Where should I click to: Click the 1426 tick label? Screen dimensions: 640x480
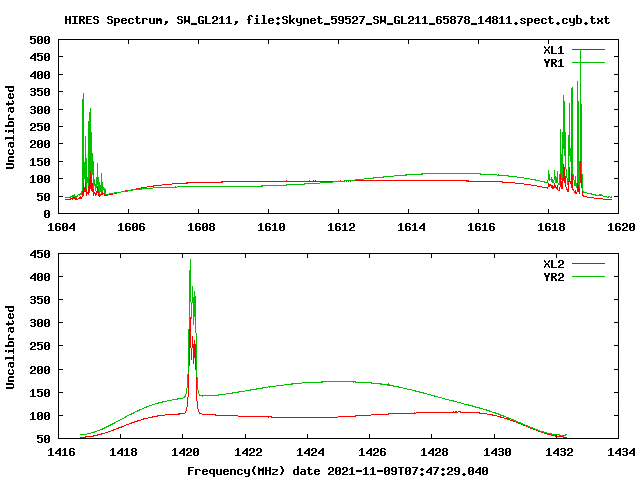pyautogui.click(x=372, y=452)
